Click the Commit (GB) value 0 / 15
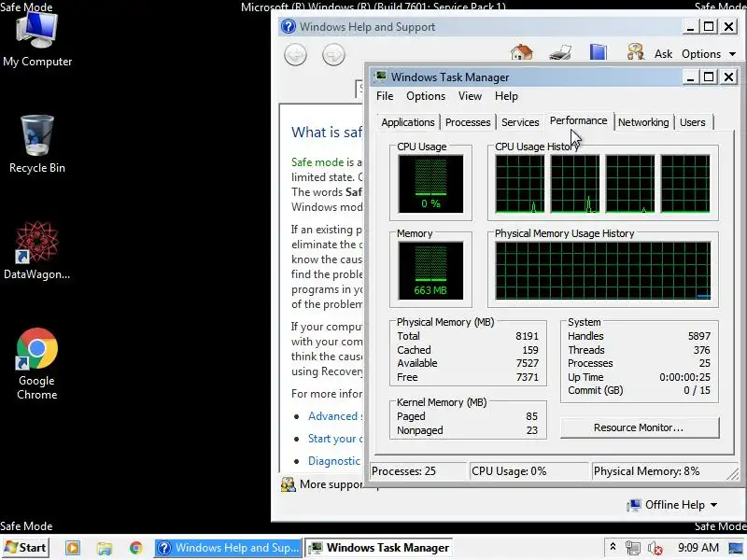 pos(697,390)
